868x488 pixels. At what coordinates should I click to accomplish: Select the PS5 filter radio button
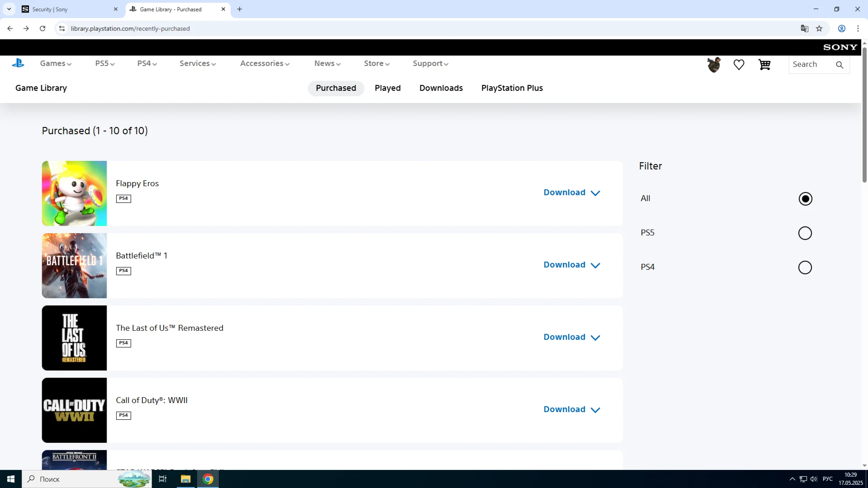(805, 233)
